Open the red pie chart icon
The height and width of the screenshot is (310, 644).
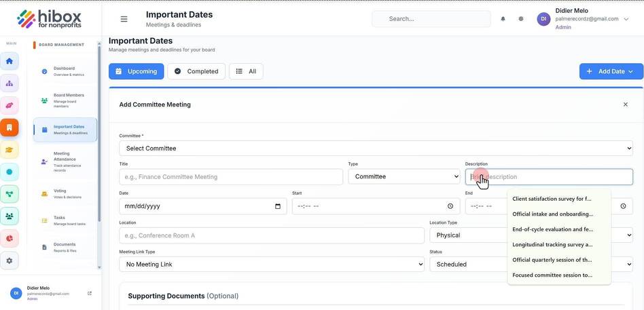[x=10, y=238]
